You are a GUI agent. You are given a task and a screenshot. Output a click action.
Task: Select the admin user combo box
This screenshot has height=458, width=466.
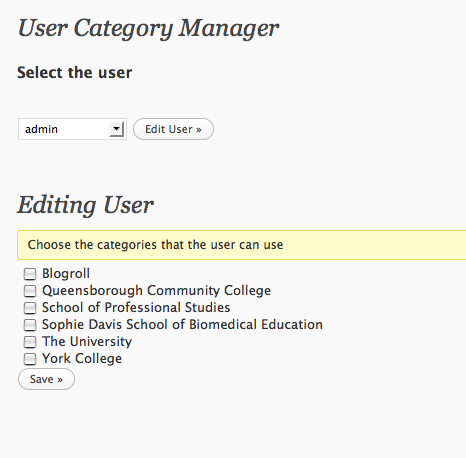(x=72, y=129)
